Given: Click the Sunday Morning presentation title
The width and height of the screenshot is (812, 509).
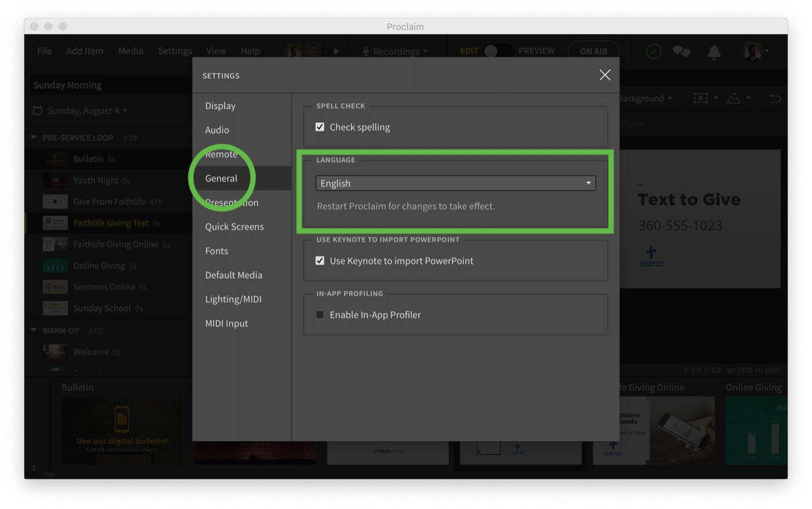Looking at the screenshot, I should [x=67, y=85].
